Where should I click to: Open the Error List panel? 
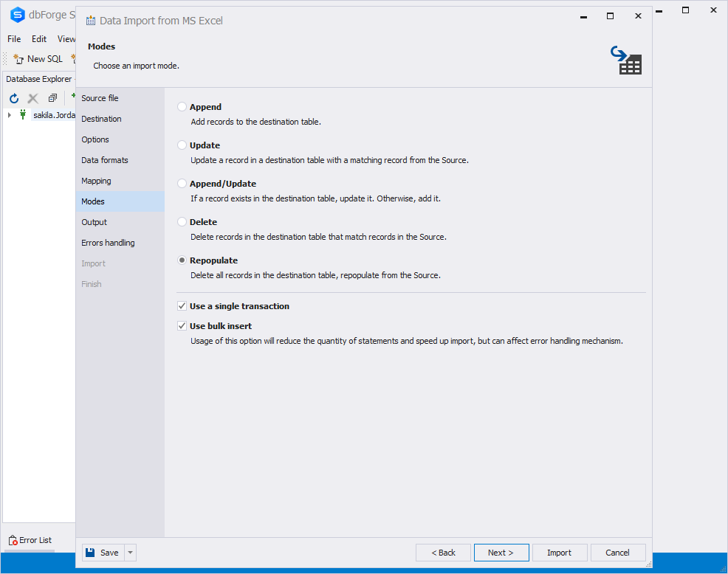tap(30, 540)
